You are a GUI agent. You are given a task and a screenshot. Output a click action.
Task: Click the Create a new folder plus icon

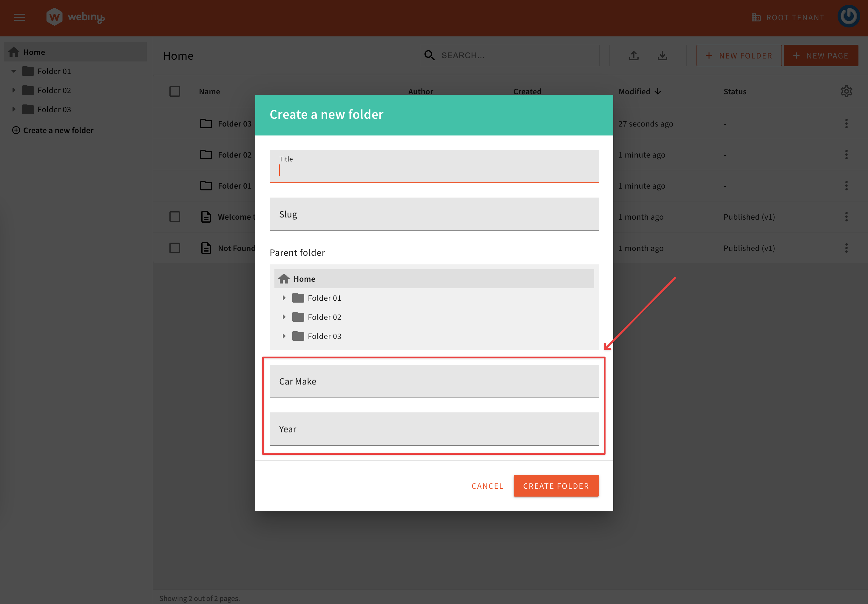tap(16, 130)
